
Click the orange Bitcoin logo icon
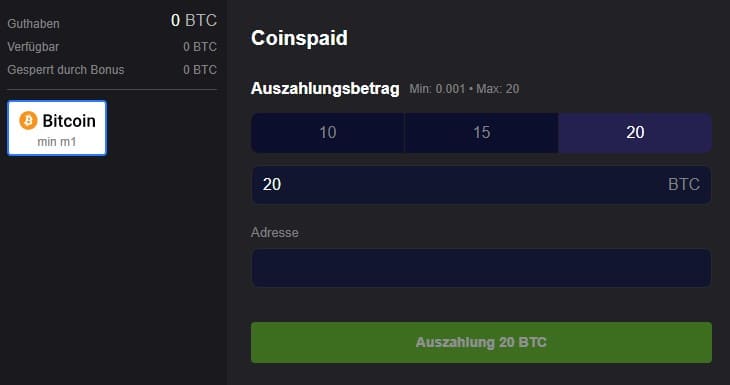[x=28, y=121]
